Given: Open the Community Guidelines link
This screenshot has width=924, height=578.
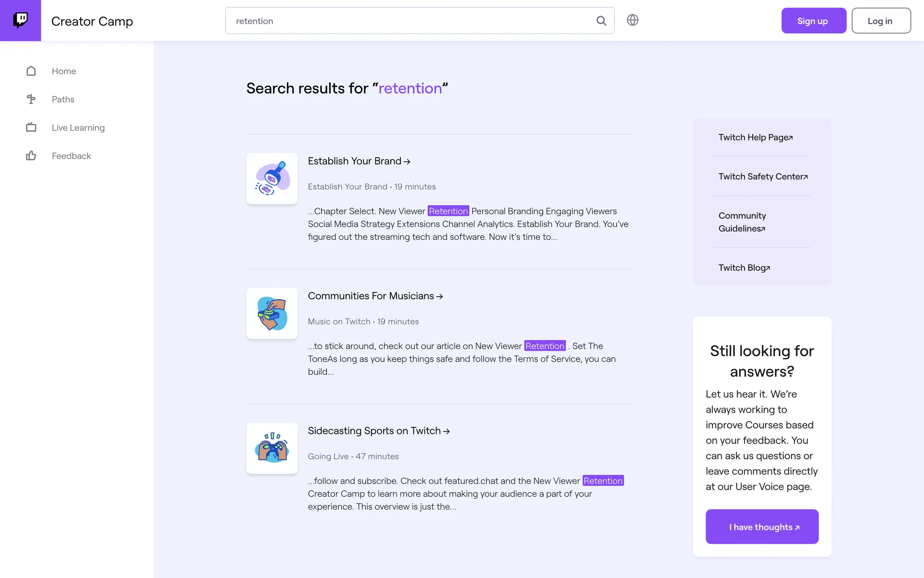Looking at the screenshot, I should coord(742,222).
